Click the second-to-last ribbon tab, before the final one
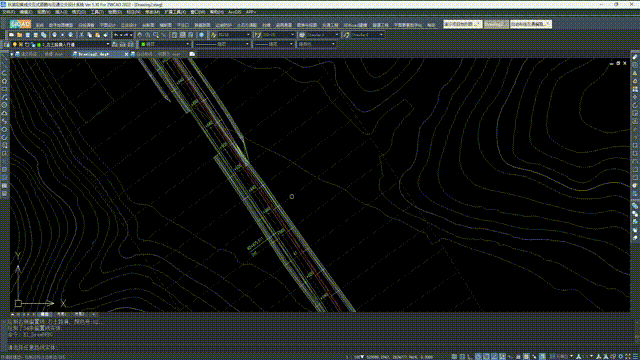 407,25
